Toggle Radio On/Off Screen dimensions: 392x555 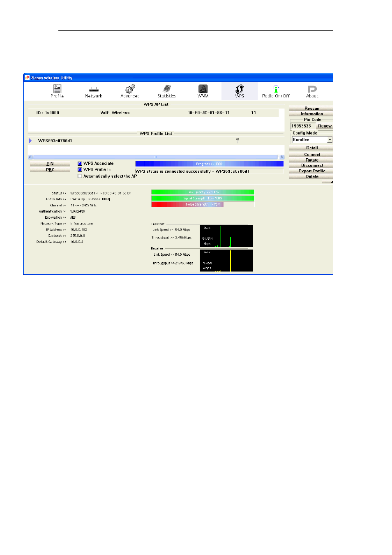(x=276, y=91)
